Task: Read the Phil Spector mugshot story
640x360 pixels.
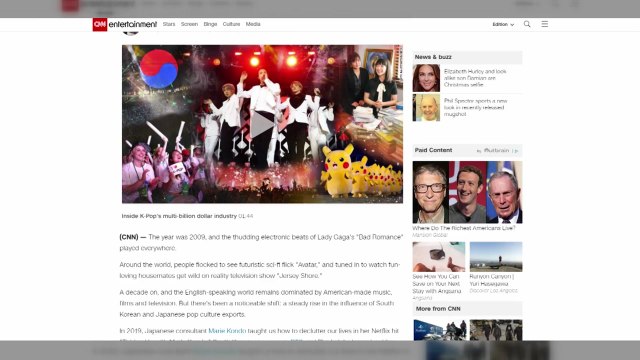Action: (476, 107)
